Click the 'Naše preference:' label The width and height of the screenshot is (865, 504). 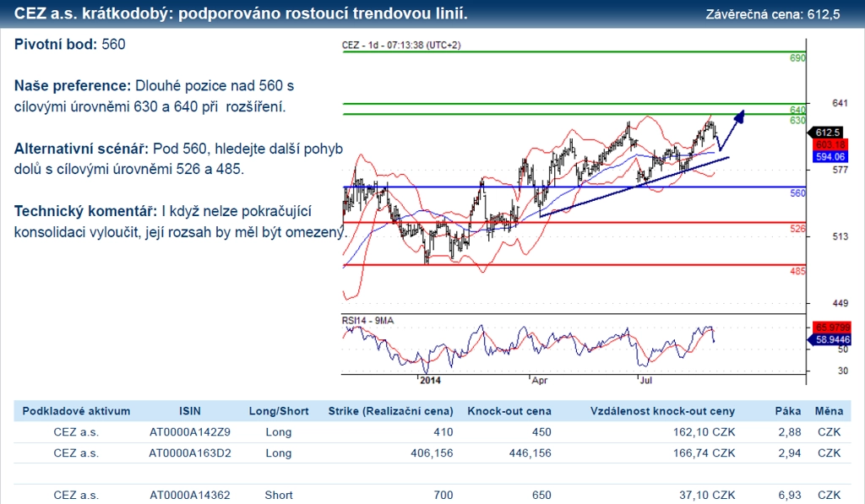tap(73, 85)
